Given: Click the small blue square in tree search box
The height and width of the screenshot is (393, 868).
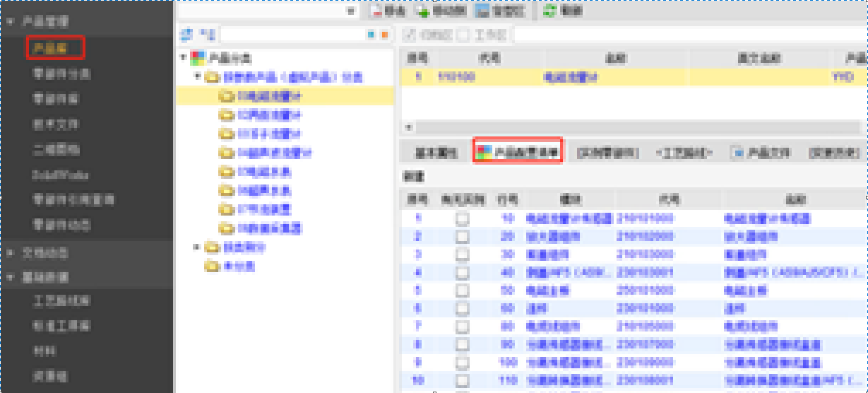Looking at the screenshot, I should pos(372,35).
